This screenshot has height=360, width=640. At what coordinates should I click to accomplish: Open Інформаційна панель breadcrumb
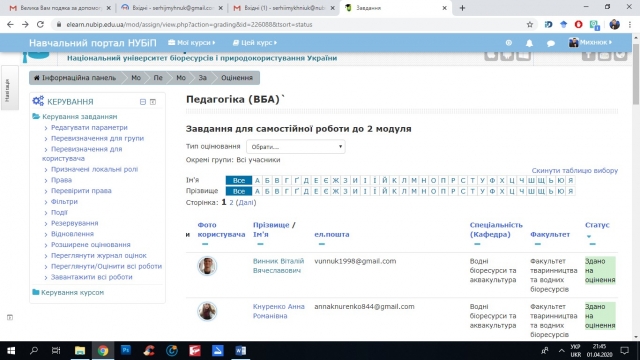pyautogui.click(x=75, y=78)
